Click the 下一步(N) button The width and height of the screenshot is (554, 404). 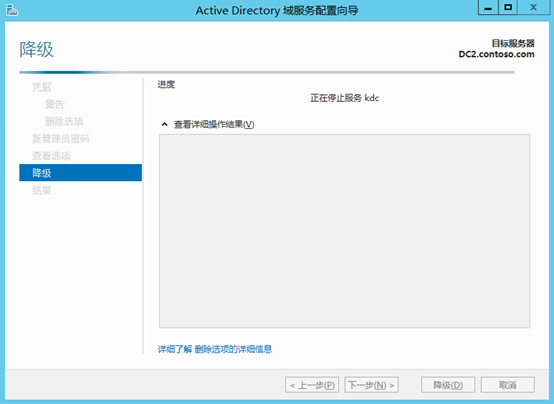(x=371, y=385)
